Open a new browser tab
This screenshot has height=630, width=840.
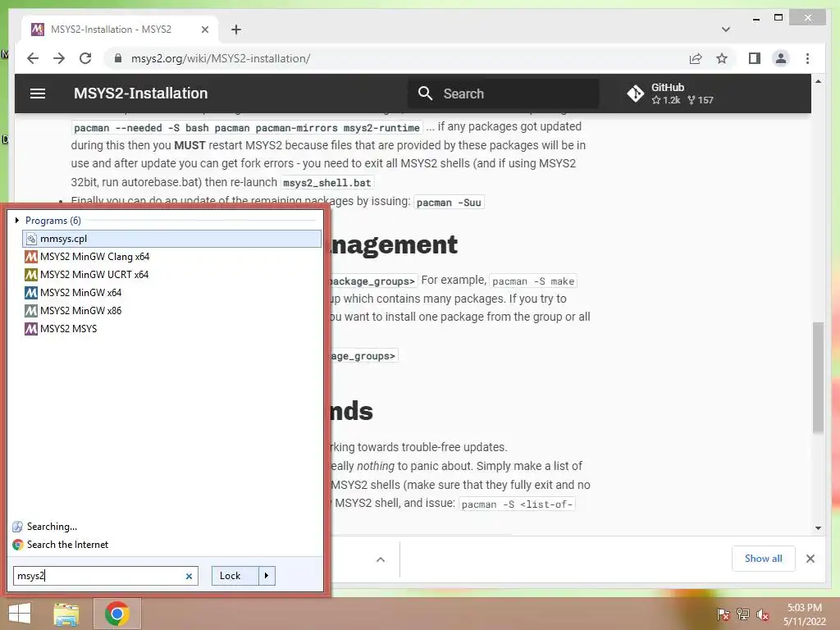click(x=235, y=30)
